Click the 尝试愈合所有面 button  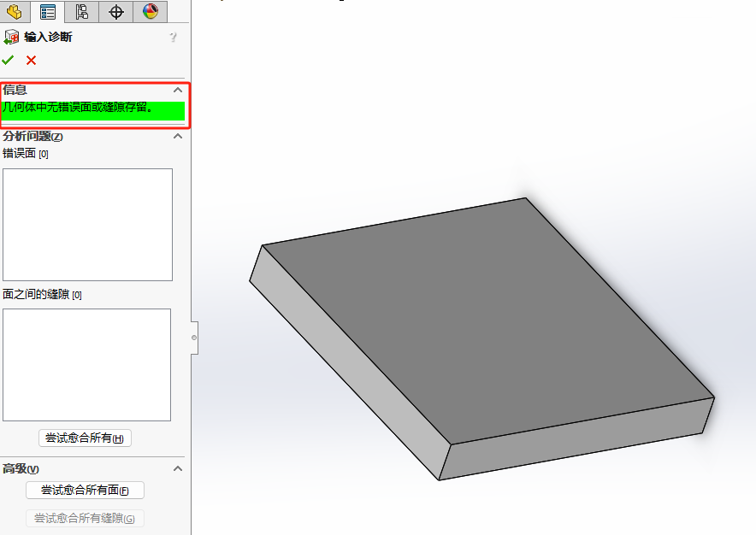(x=85, y=491)
